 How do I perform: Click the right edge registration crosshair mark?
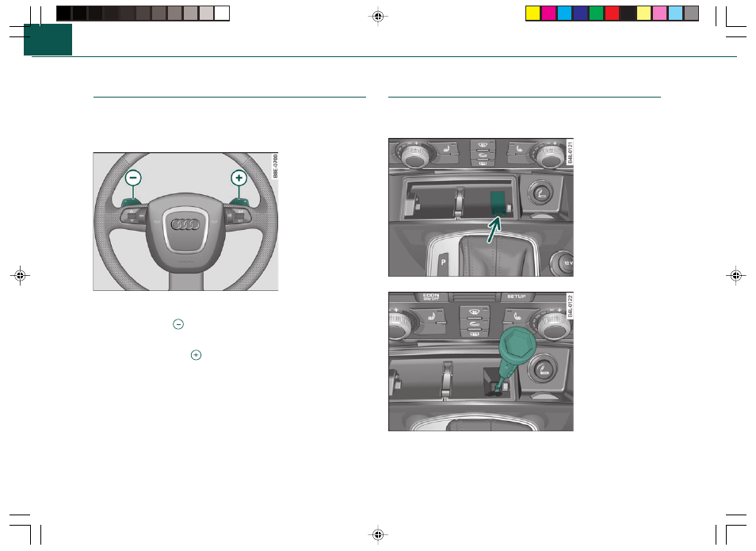pos(735,276)
